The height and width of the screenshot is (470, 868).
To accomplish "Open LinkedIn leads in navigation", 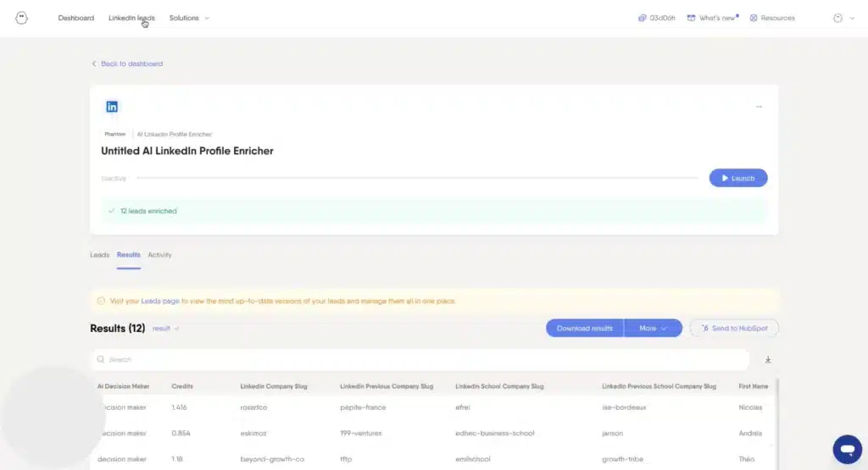I will click(131, 18).
